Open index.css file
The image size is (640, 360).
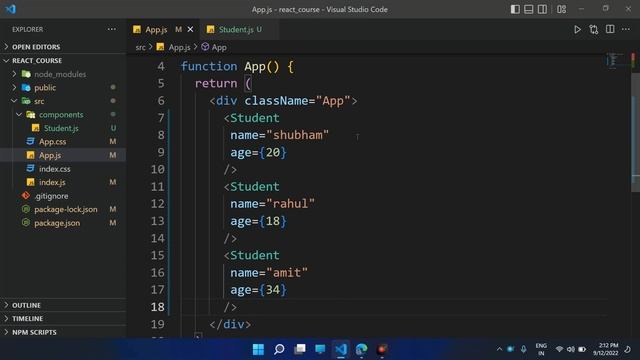coord(54,169)
